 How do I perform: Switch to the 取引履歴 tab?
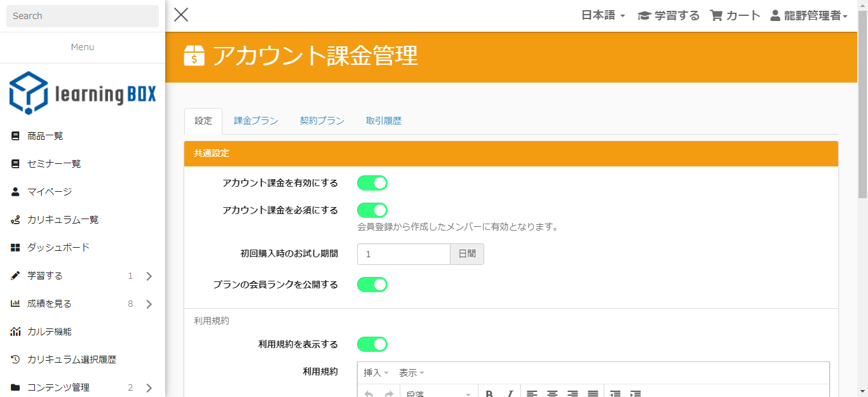coord(384,121)
